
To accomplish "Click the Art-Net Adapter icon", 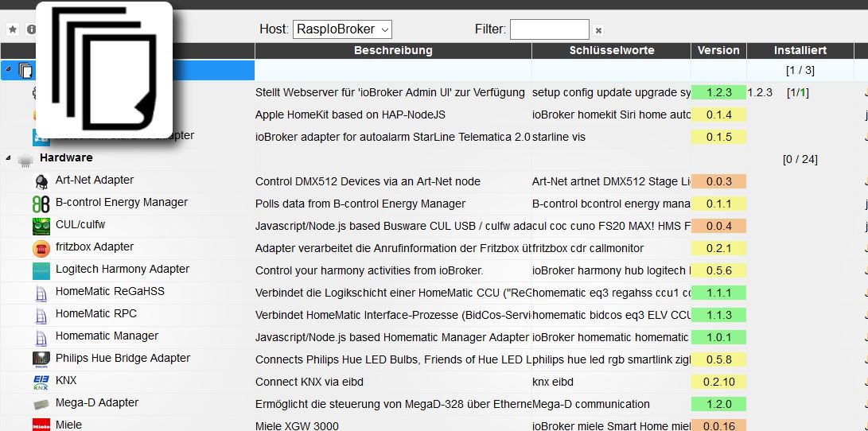I will (41, 181).
